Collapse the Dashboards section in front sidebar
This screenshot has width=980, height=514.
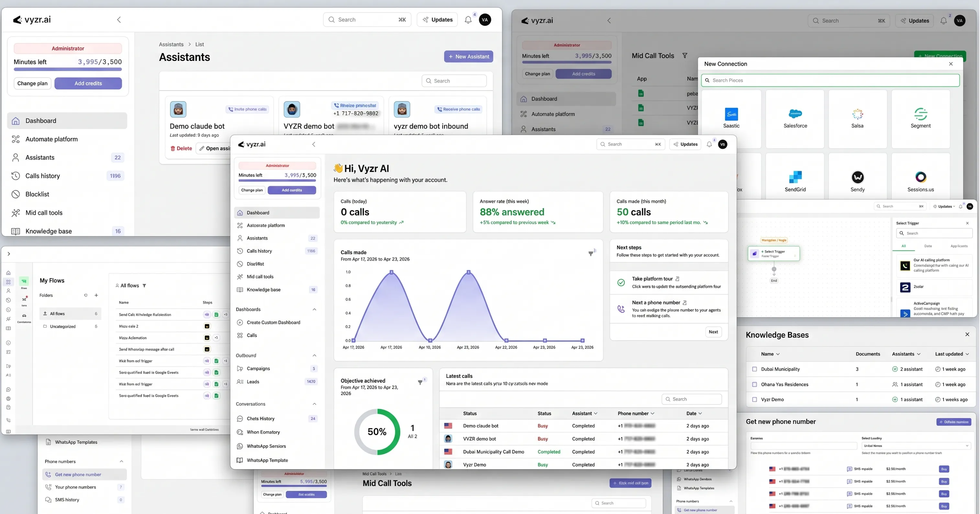coord(314,309)
